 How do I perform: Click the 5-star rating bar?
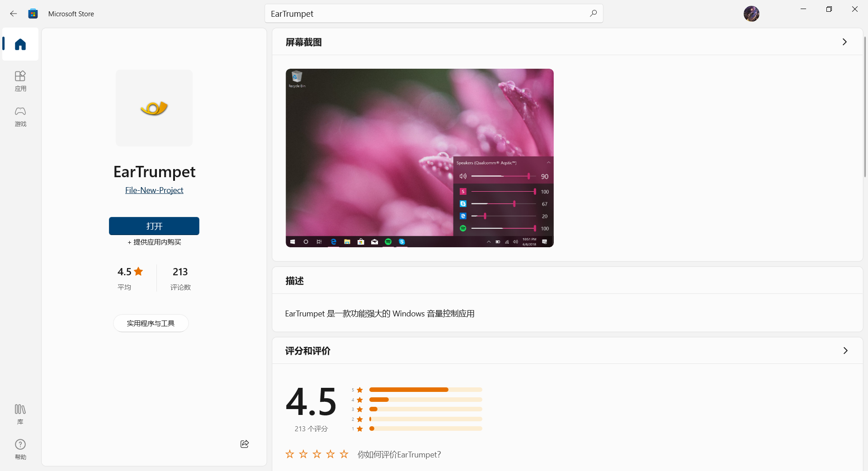click(x=425, y=390)
